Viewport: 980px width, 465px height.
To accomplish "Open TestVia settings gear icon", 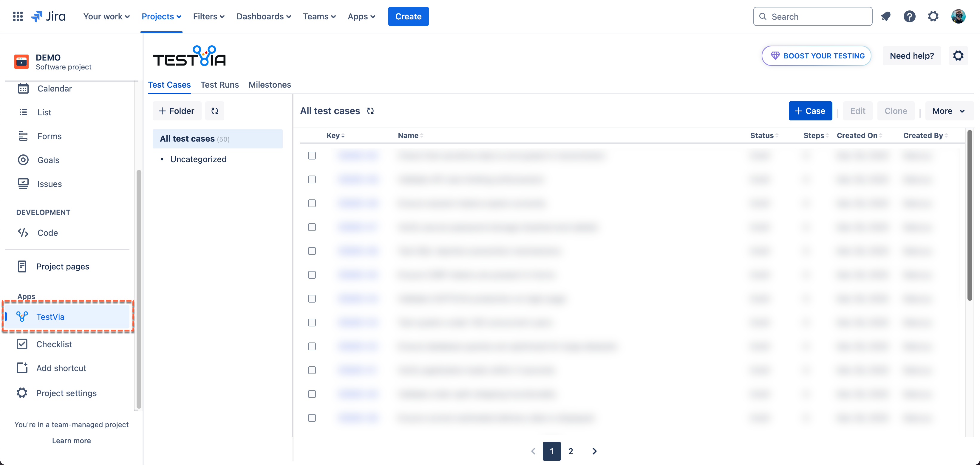I will pos(958,56).
